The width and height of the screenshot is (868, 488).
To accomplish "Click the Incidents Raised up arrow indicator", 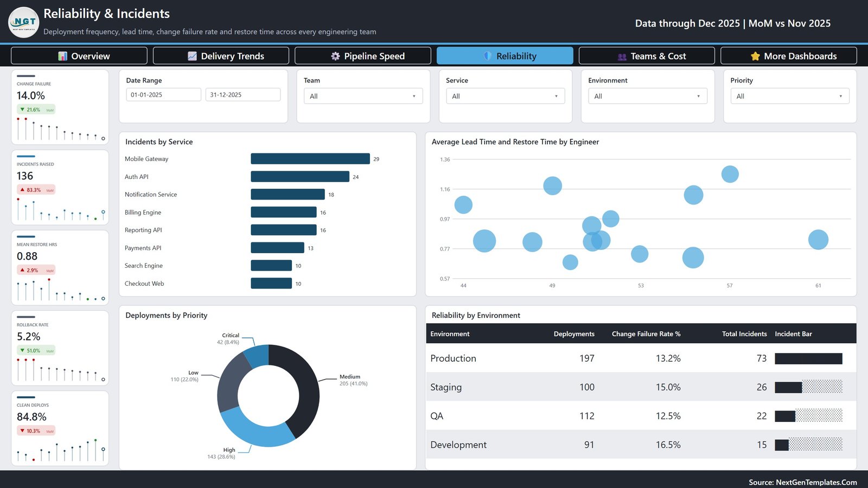I will pyautogui.click(x=22, y=190).
